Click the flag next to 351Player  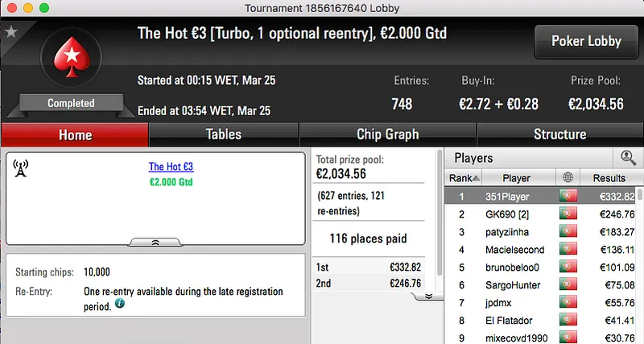pos(568,196)
